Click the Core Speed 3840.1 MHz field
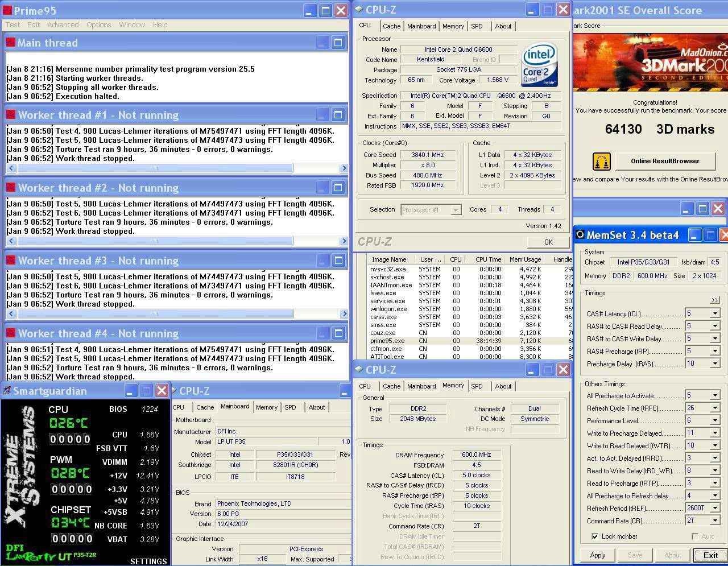This screenshot has width=728, height=566. [428, 155]
